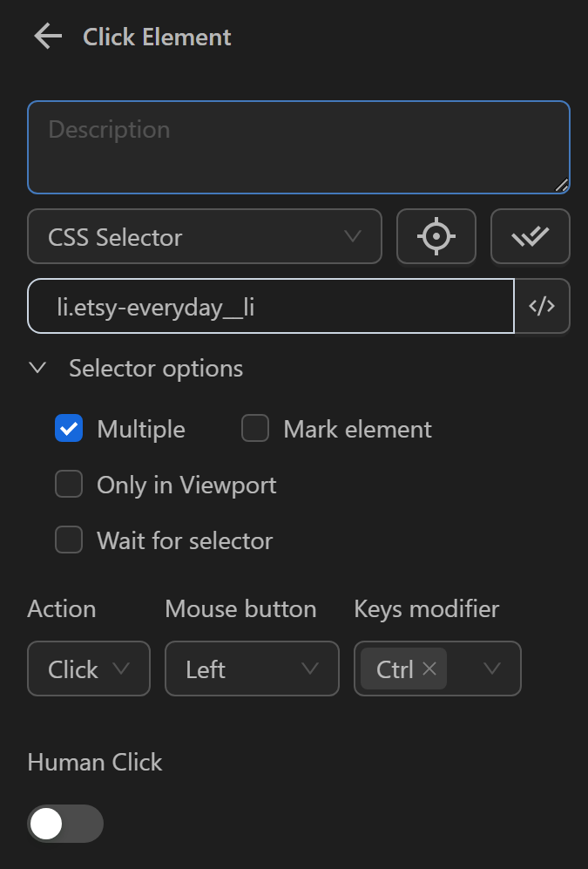Click the Selector options label

pos(155,368)
